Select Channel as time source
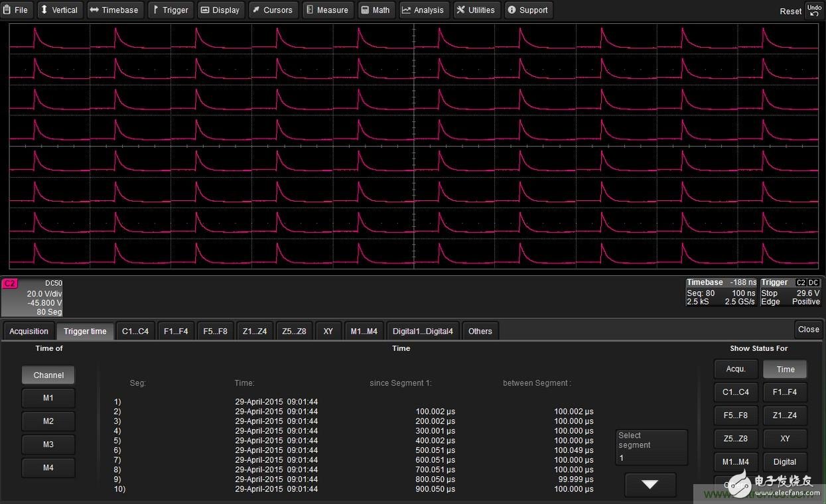Screen dimensions: 826x504 pyautogui.click(x=48, y=375)
